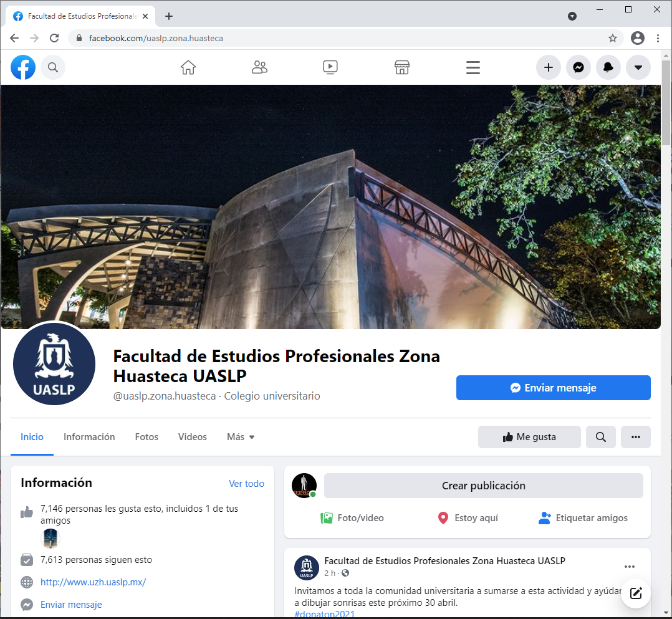The image size is (672, 619).
Task: Select the Inicio tab
Action: [32, 437]
